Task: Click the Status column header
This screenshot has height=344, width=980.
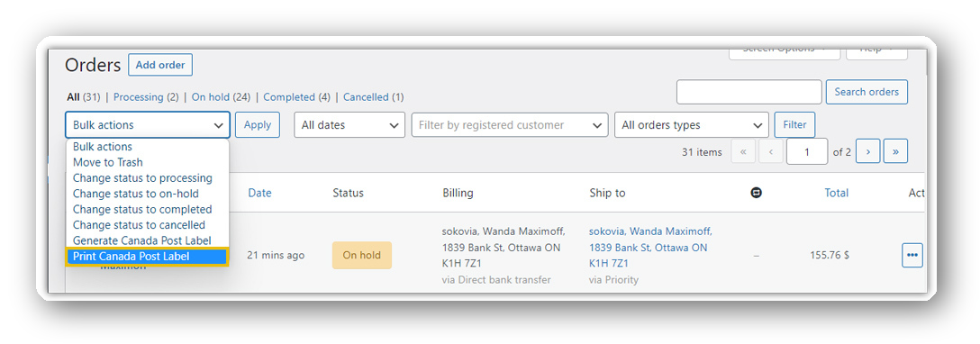Action: [x=348, y=193]
